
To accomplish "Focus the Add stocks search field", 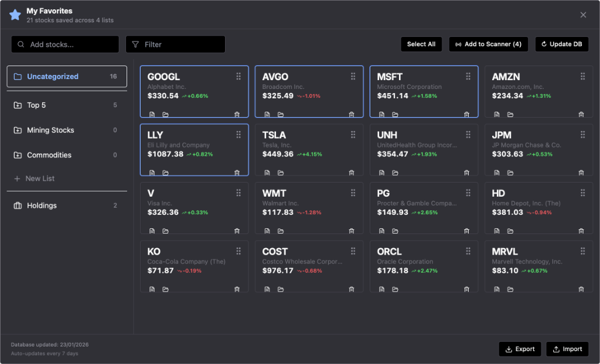I will pos(65,44).
